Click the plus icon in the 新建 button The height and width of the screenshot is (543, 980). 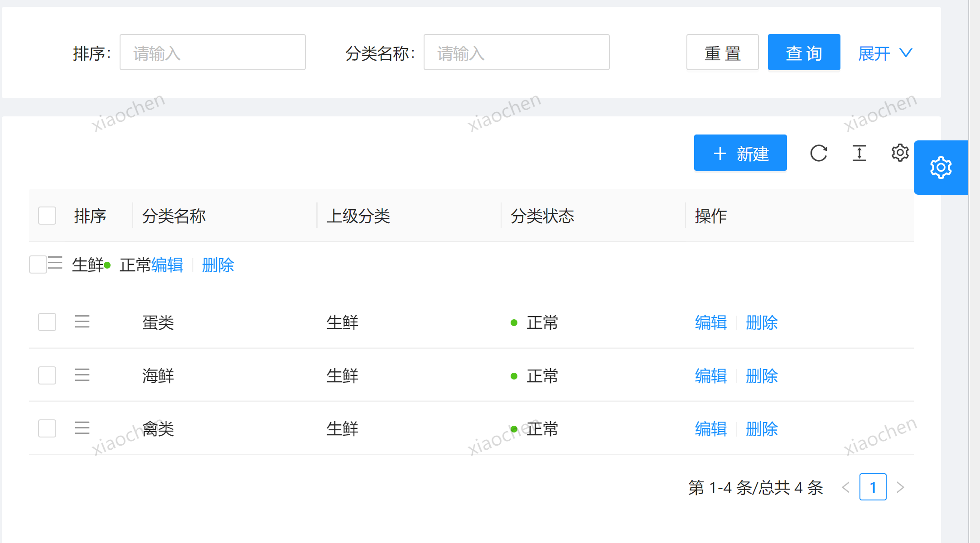tap(720, 153)
